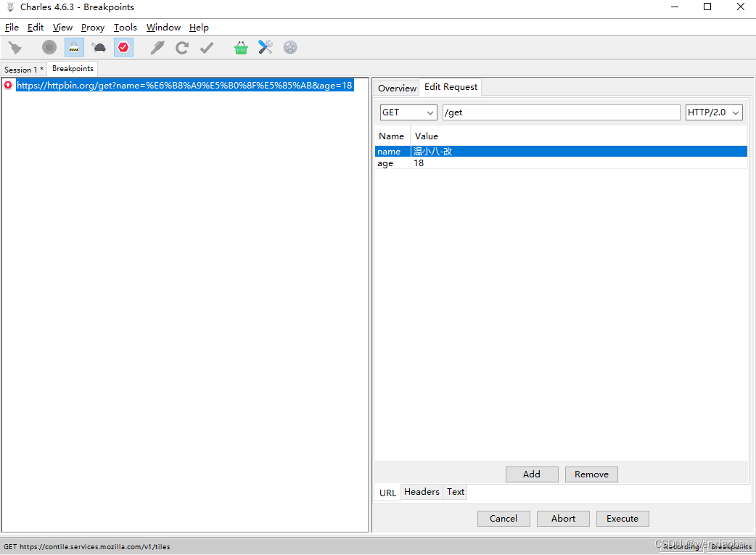Click the /get path input field

[562, 112]
